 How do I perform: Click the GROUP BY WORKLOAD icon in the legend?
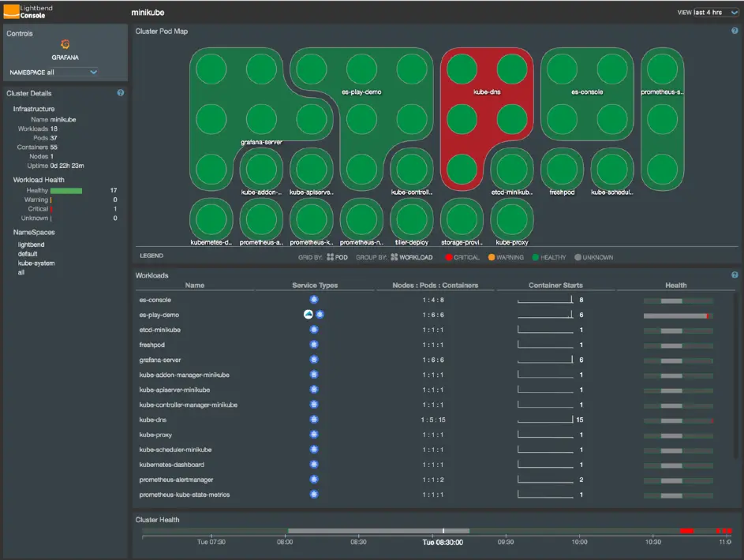[x=394, y=256]
